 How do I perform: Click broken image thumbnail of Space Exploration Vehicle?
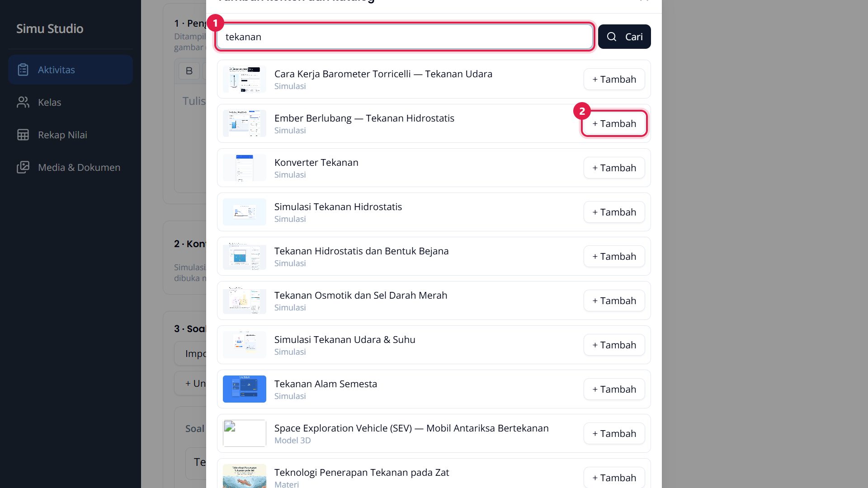(245, 433)
